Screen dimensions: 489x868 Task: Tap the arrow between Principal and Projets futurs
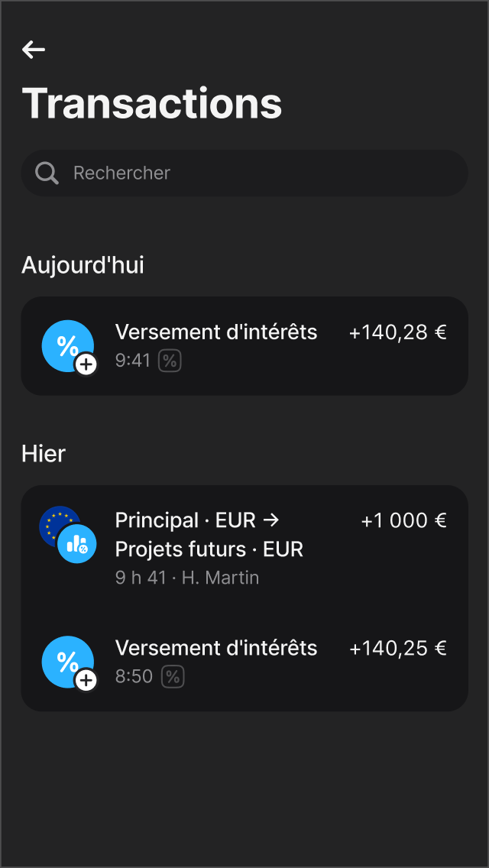271,520
